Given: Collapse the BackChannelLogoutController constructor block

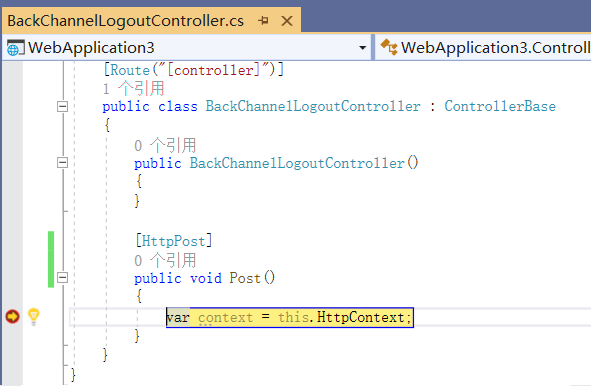Looking at the screenshot, I should [62, 163].
